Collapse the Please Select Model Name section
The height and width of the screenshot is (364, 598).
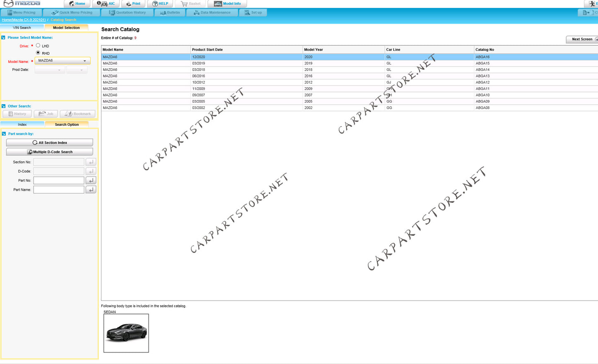click(x=3, y=38)
